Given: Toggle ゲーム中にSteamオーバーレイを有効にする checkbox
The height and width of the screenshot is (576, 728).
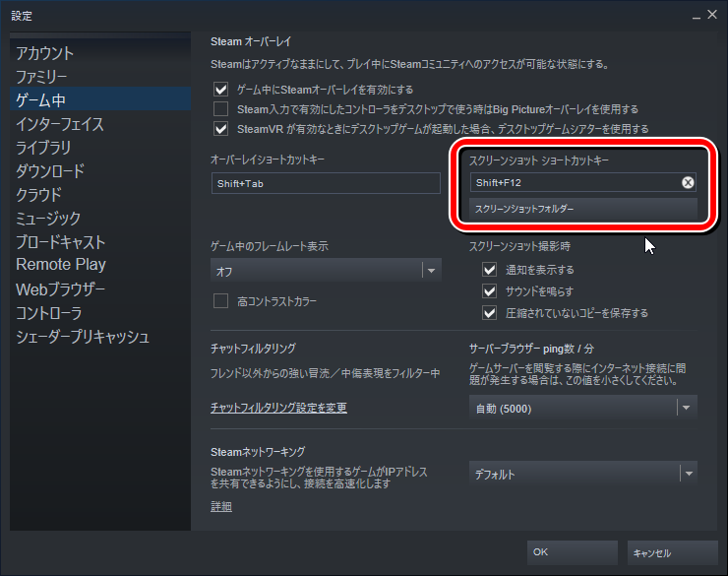Looking at the screenshot, I should [221, 90].
